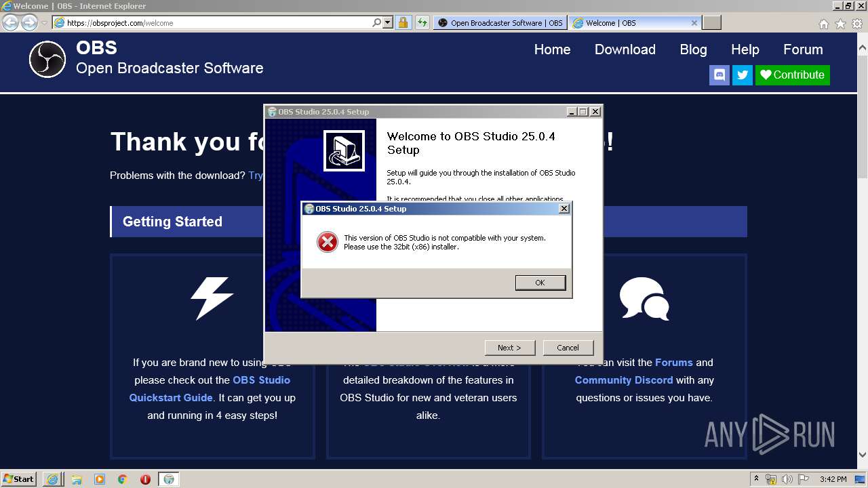Image resolution: width=868 pixels, height=488 pixels.
Task: Click the page scrollbar up arrow
Action: [863, 48]
